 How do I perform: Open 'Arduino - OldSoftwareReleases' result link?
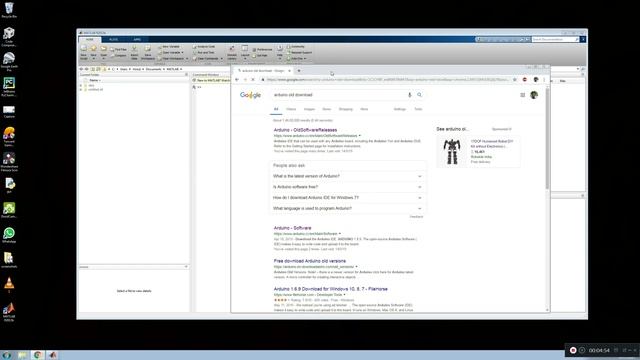(305, 130)
